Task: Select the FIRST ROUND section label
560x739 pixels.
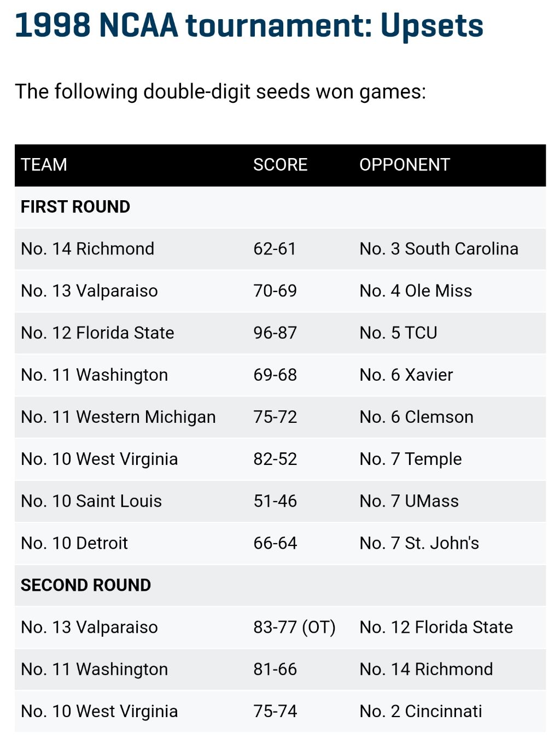Action: [x=75, y=207]
